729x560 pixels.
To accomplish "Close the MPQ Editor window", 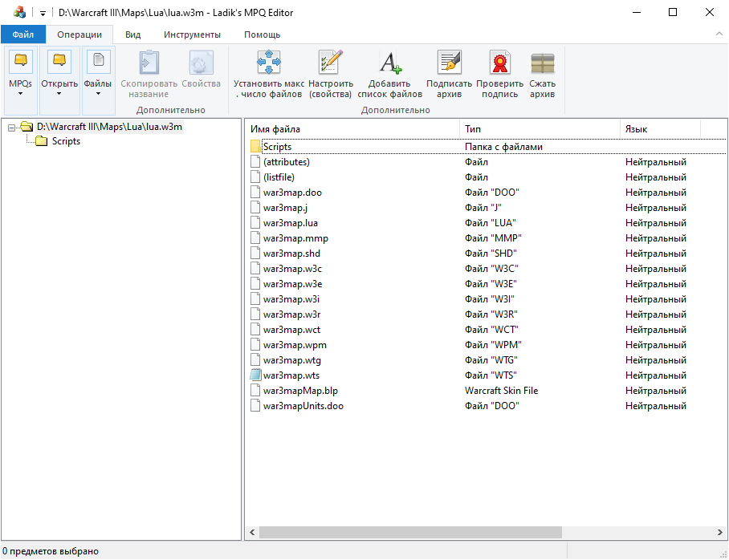I will pos(710,12).
